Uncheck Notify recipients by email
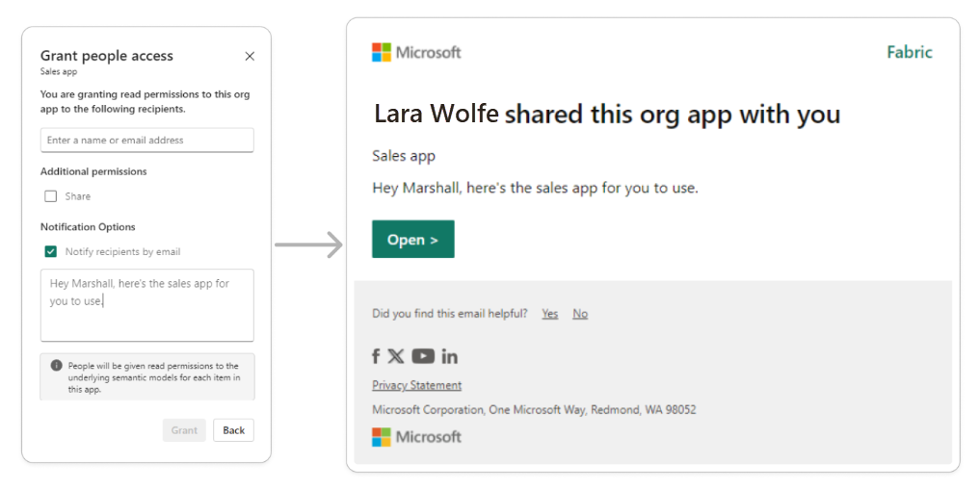Viewport: 980px width, 490px height. point(51,252)
